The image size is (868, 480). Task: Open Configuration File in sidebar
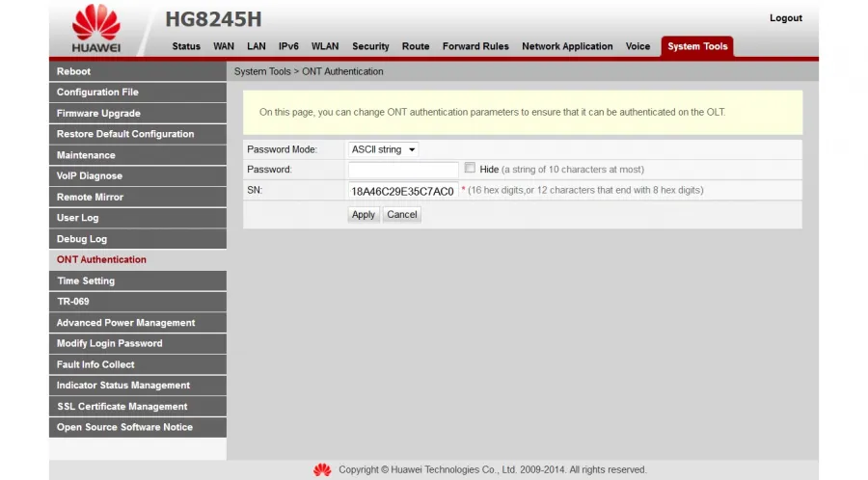coord(138,93)
